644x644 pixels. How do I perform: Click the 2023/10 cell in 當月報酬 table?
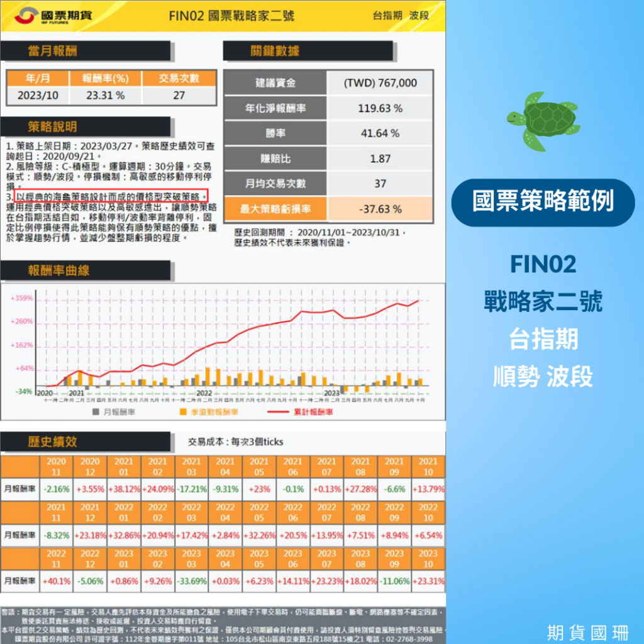38,96
